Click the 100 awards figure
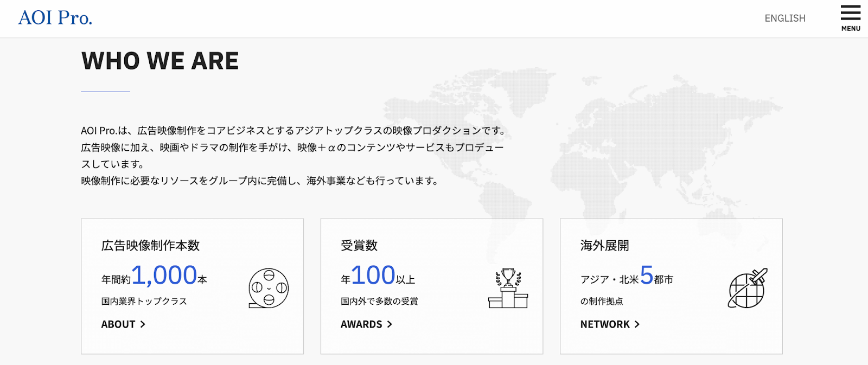 pyautogui.click(x=373, y=275)
